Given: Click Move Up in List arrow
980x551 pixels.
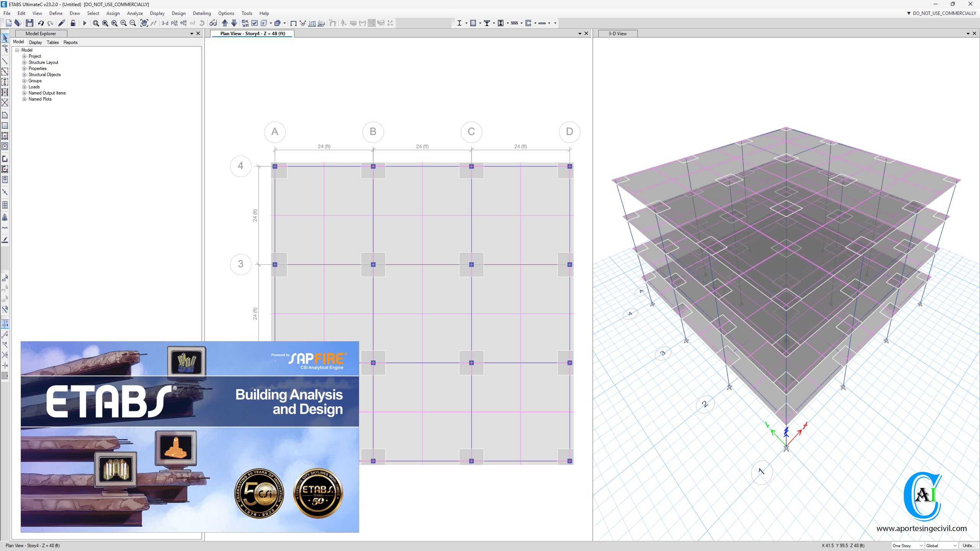Looking at the screenshot, I should [x=225, y=23].
